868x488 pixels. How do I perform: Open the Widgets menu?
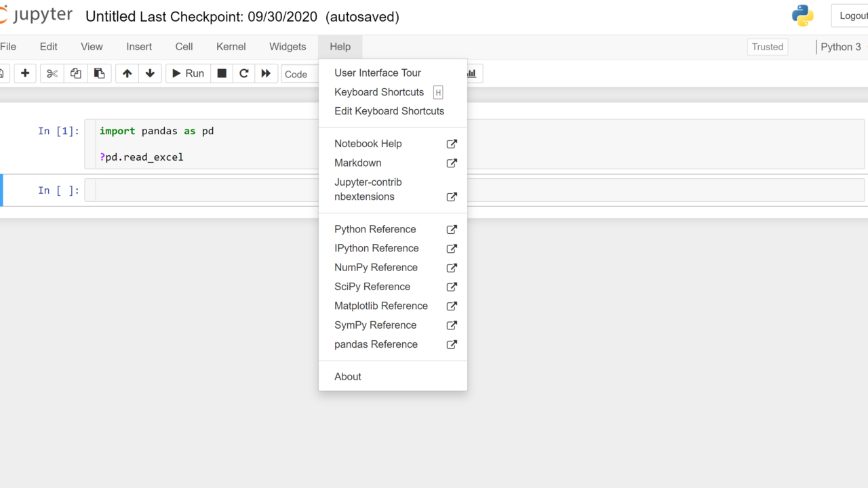(288, 47)
